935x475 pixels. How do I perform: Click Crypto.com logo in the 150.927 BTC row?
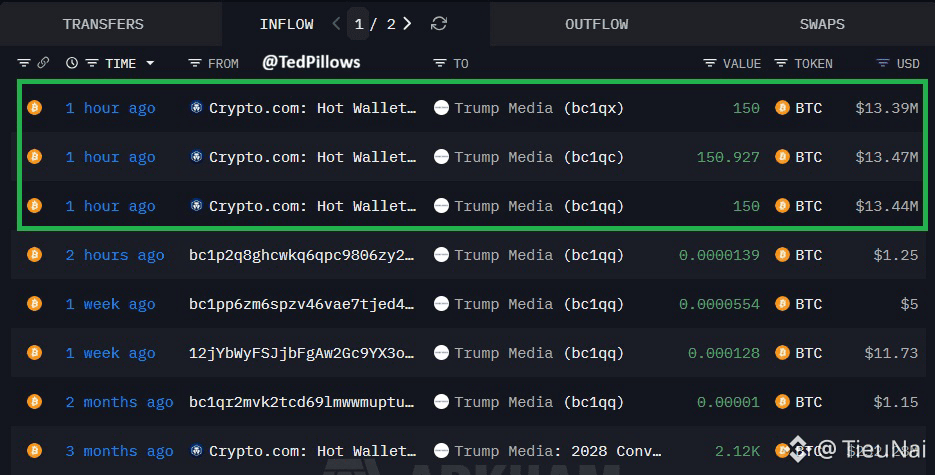click(x=196, y=156)
